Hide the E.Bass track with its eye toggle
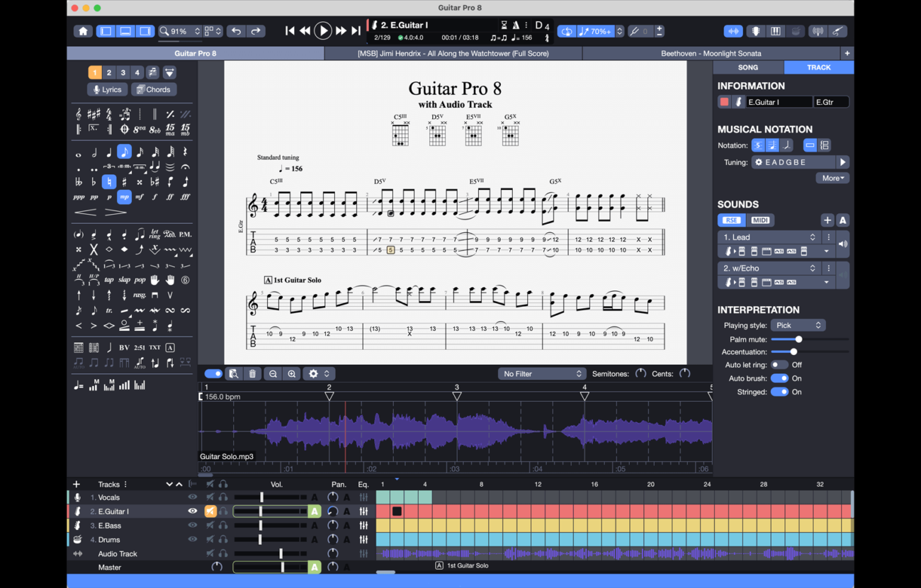 [191, 525]
